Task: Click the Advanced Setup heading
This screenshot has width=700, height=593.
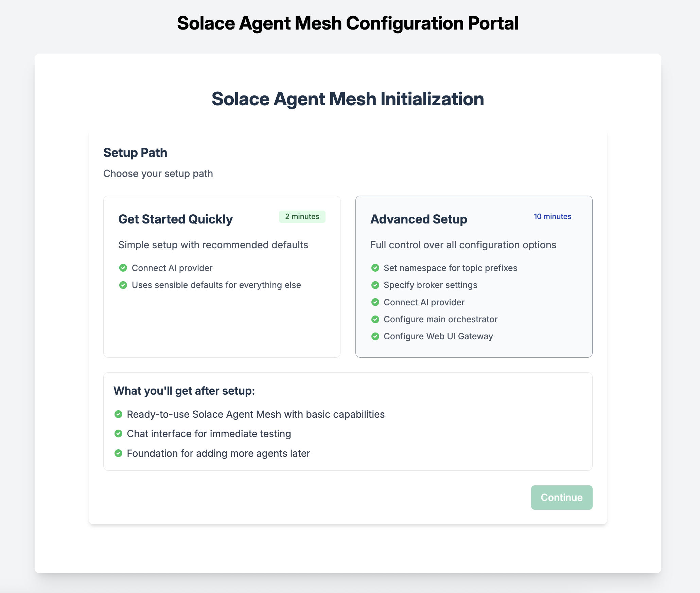Action: [419, 219]
